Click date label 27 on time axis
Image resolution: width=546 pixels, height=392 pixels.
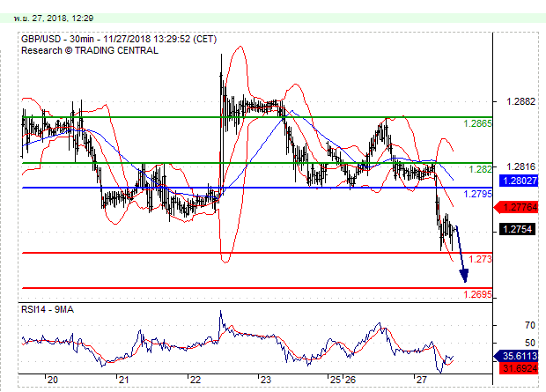tap(421, 380)
